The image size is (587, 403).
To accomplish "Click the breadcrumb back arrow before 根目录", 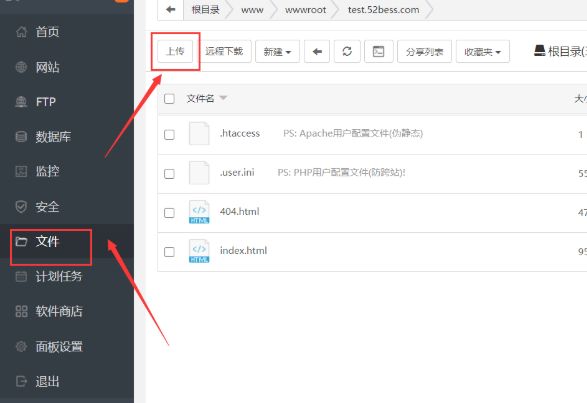I will click(x=171, y=9).
